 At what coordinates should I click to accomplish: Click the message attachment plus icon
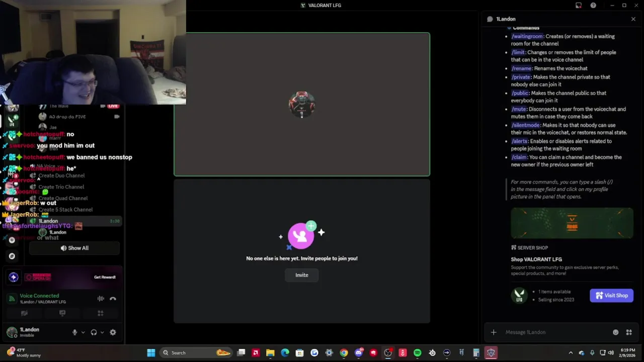[x=494, y=332]
